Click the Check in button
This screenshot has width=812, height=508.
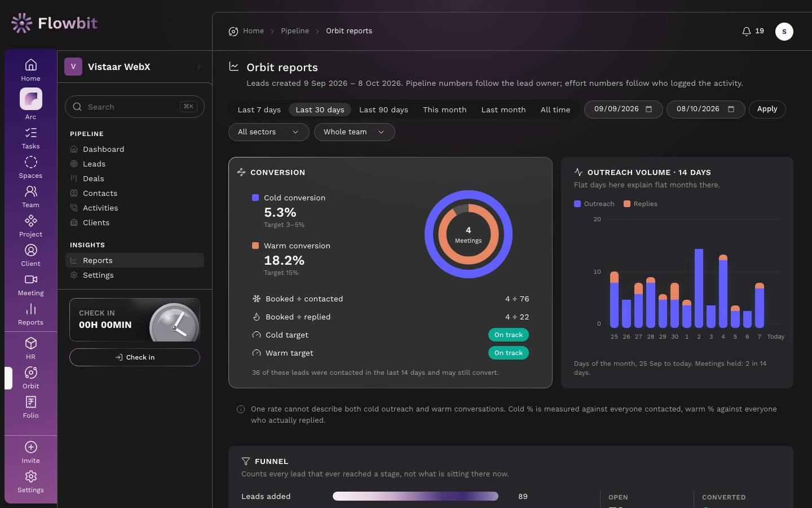click(x=135, y=357)
